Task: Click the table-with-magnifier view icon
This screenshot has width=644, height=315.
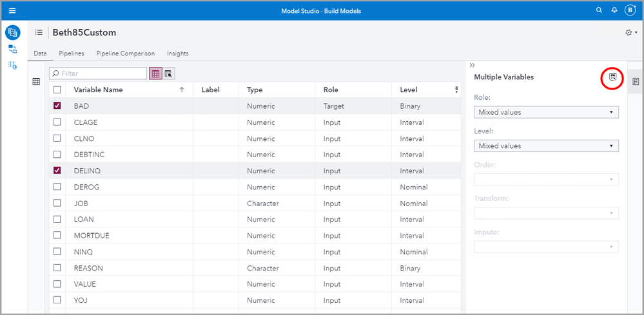Action: tap(168, 74)
